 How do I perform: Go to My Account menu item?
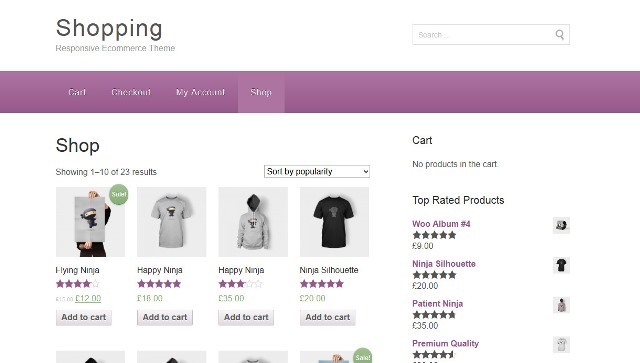[200, 92]
